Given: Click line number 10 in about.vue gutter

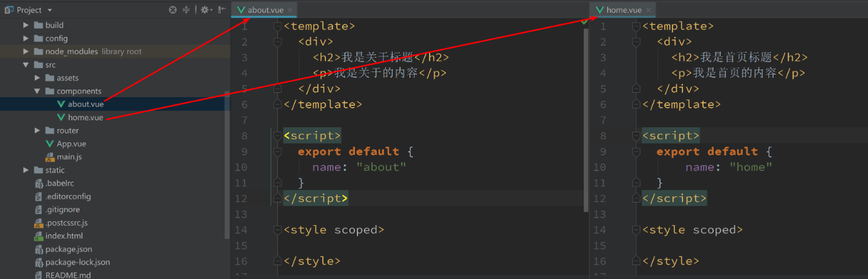Looking at the screenshot, I should click(x=241, y=167).
